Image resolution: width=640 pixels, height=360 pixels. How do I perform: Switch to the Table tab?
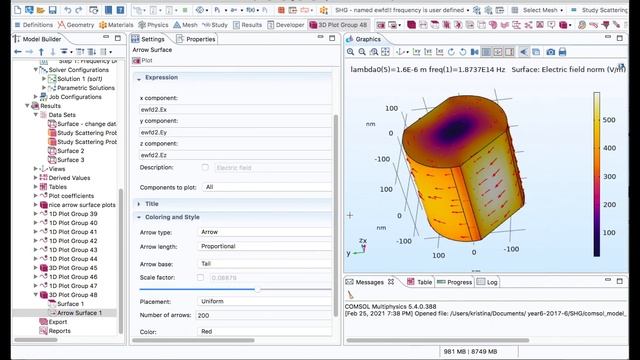click(420, 282)
